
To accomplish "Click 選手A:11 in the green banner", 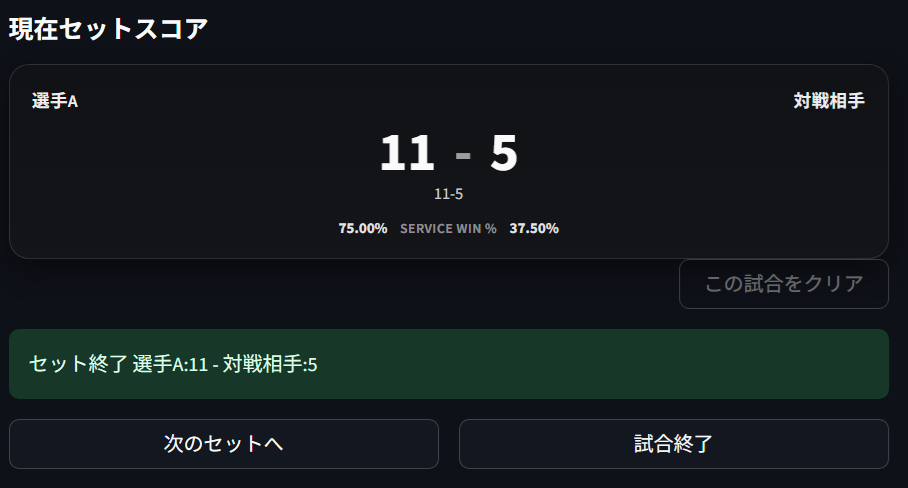I will (170, 364).
